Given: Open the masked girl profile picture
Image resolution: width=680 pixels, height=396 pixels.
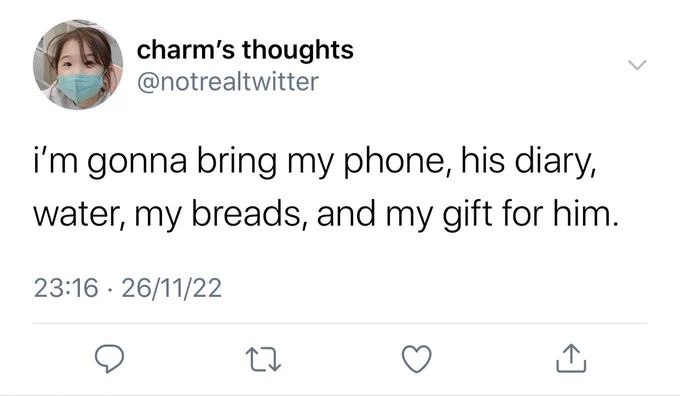Looking at the screenshot, I should pyautogui.click(x=78, y=65).
